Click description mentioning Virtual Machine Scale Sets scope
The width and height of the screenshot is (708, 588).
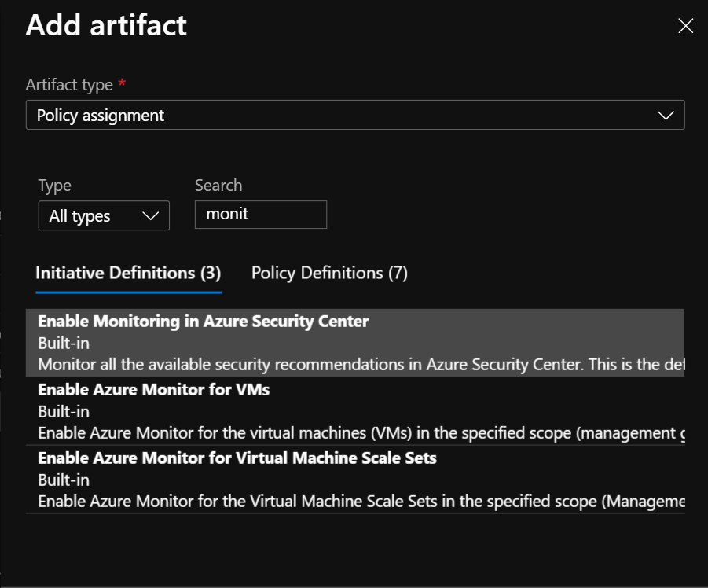coord(361,501)
